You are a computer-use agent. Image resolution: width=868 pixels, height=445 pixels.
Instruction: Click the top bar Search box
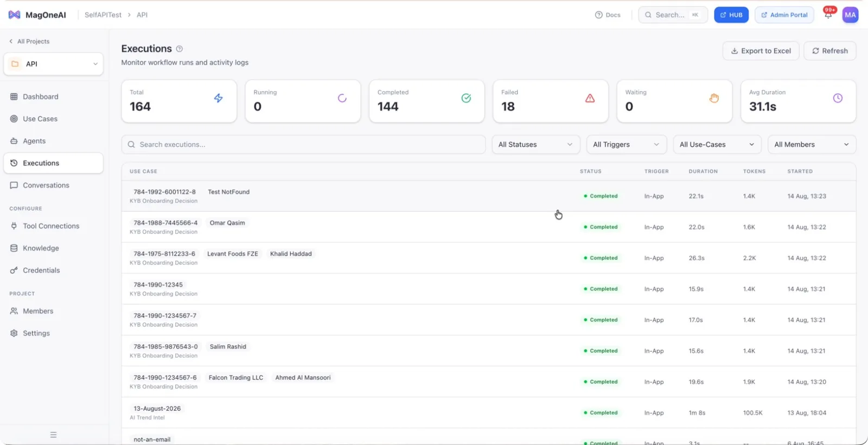tap(673, 15)
